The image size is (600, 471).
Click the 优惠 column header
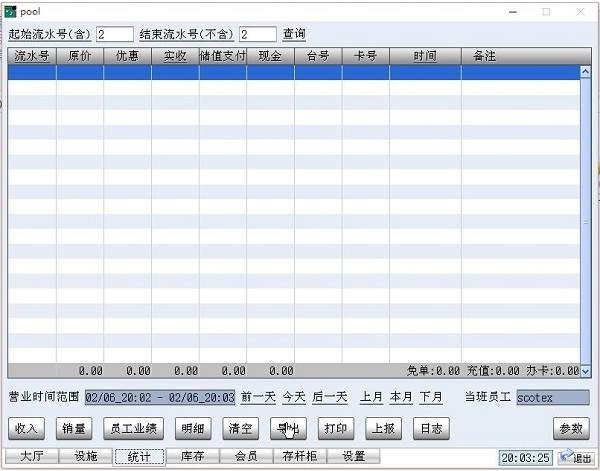coord(127,56)
